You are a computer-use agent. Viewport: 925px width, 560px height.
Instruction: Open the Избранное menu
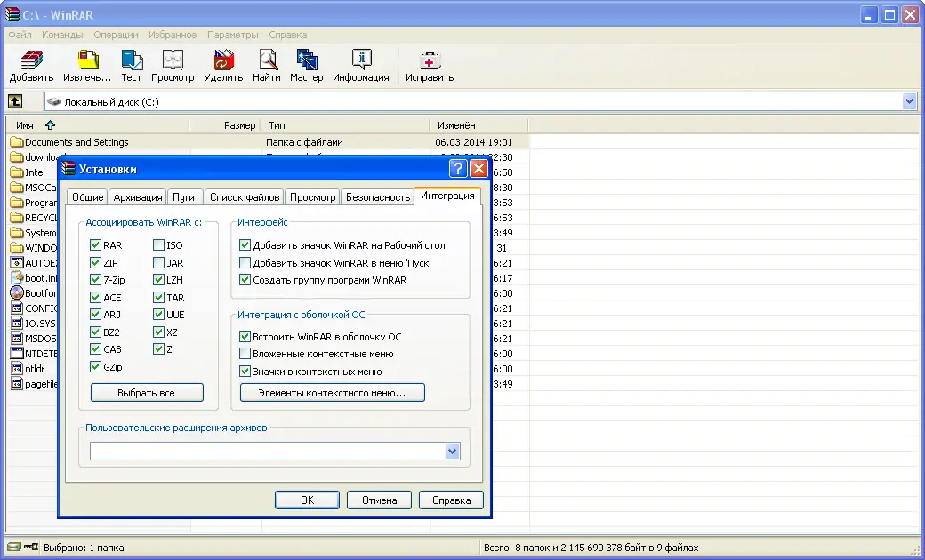[x=173, y=35]
